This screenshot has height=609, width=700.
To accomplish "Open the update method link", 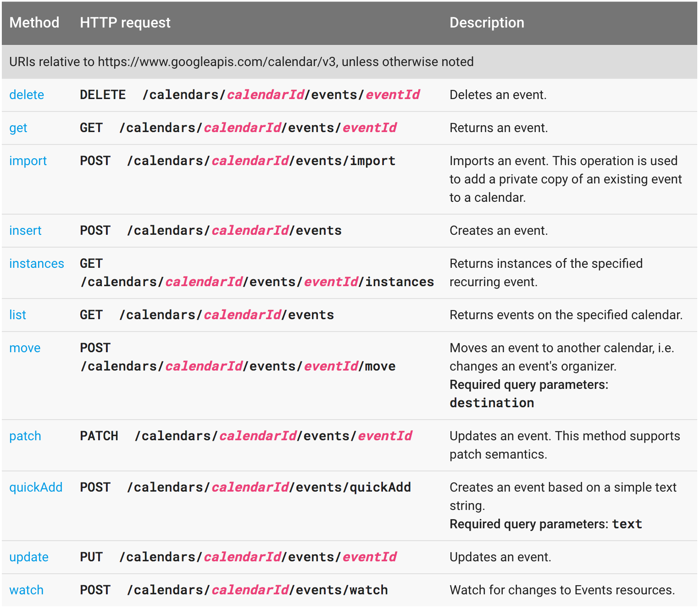I will point(29,557).
